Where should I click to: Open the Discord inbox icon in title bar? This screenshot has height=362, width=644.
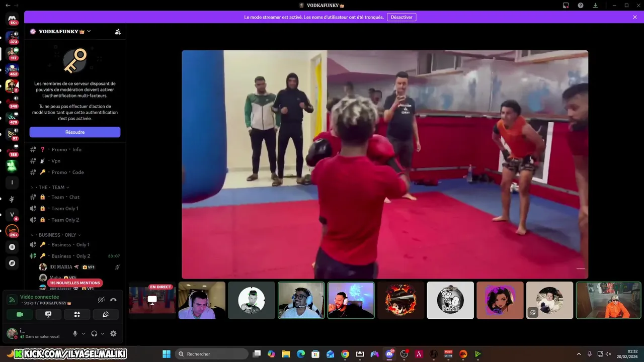pos(566,5)
